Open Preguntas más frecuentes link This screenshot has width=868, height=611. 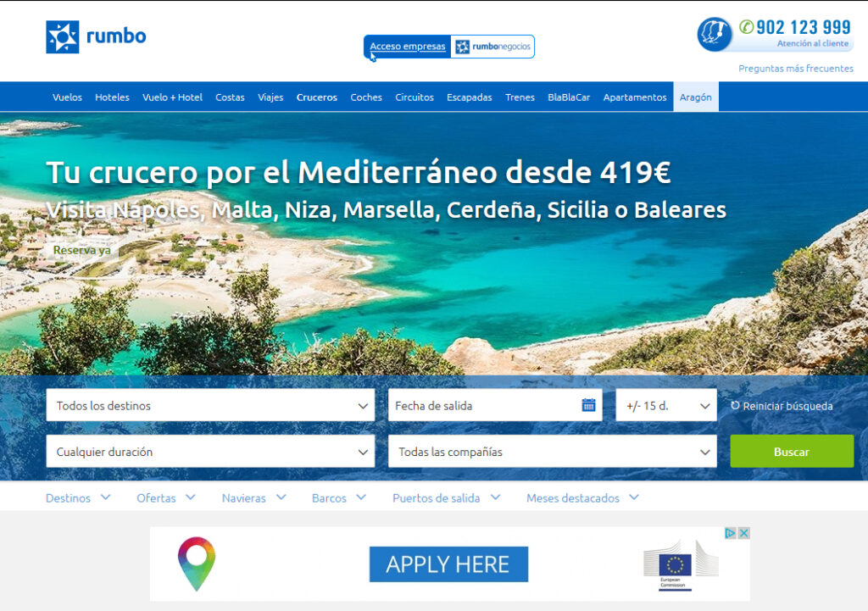pyautogui.click(x=795, y=68)
